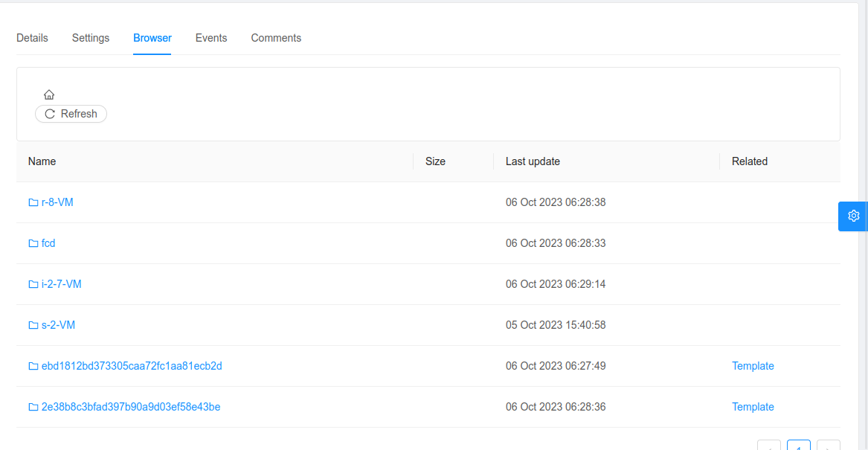Open the Template link for ebd1812bd373305caa72fc1aa81ecb2d
Viewport: 868px width, 450px height.
tap(753, 365)
